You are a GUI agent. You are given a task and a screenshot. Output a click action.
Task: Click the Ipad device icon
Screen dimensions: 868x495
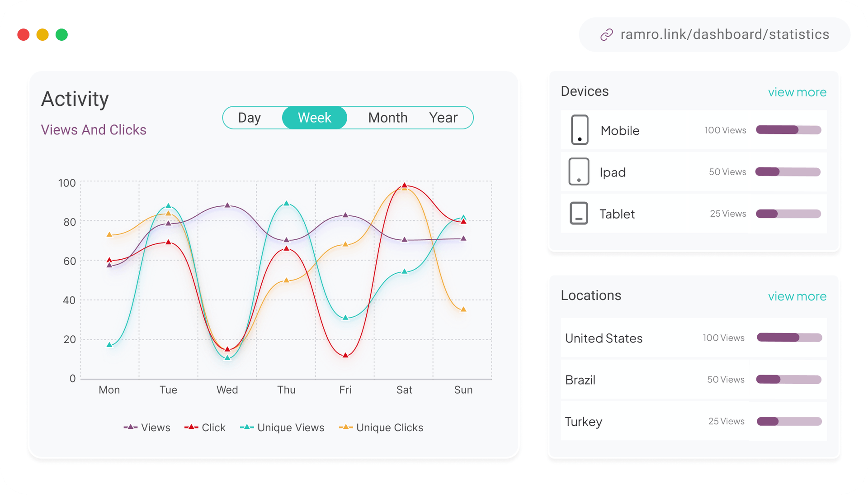(x=579, y=171)
